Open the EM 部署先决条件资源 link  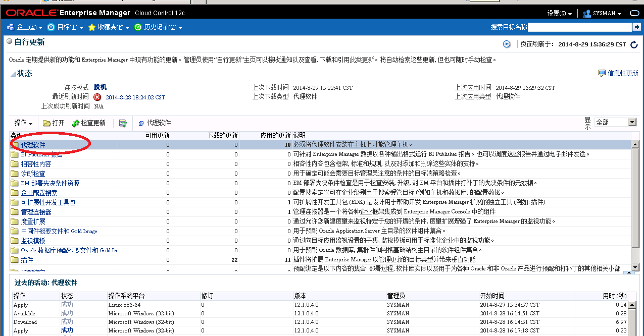50,183
